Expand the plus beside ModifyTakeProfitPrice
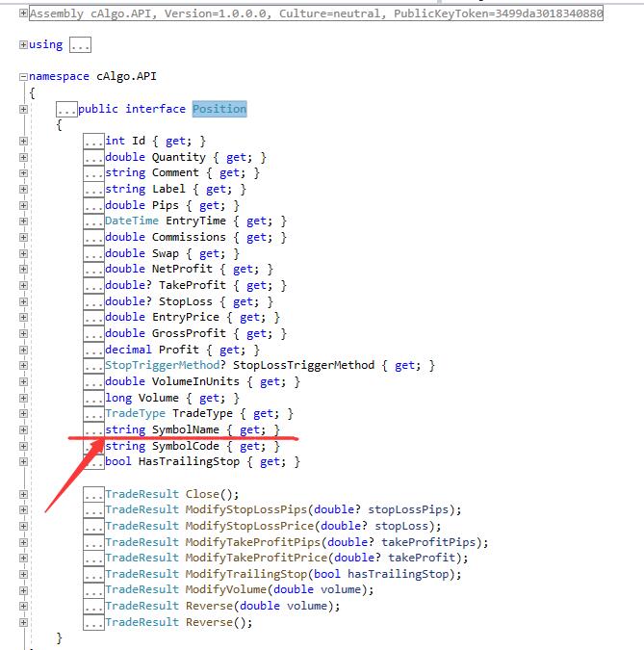Viewport: 644px width, 650px height. (x=24, y=558)
